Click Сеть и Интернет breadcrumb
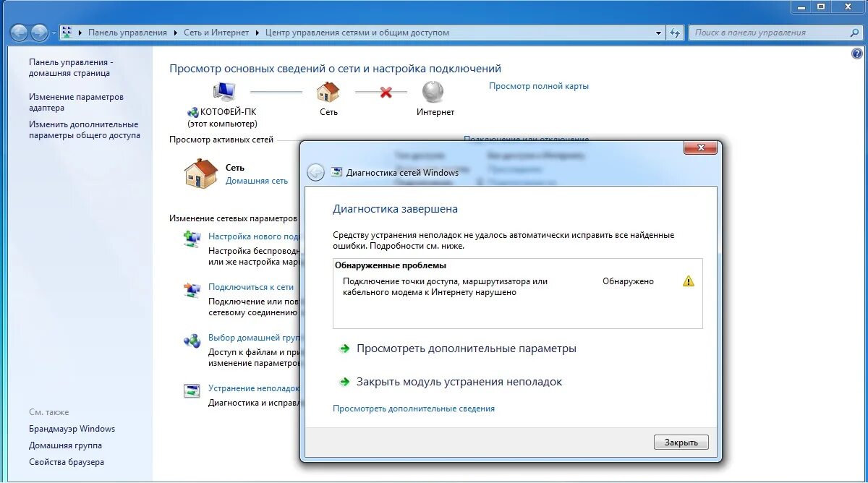Viewport: 868px width, 483px height. 216,33
